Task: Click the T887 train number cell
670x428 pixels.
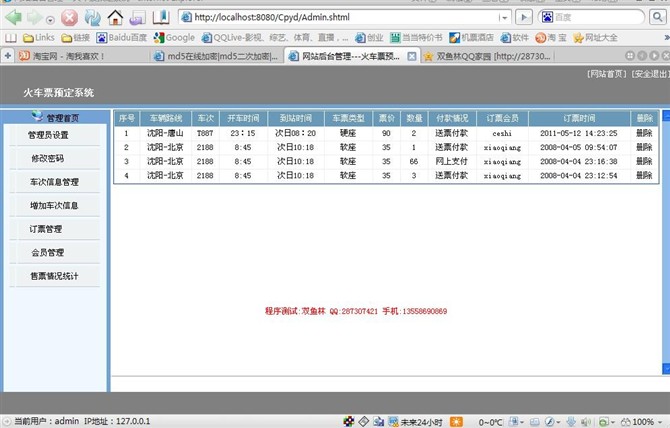Action: click(x=205, y=133)
